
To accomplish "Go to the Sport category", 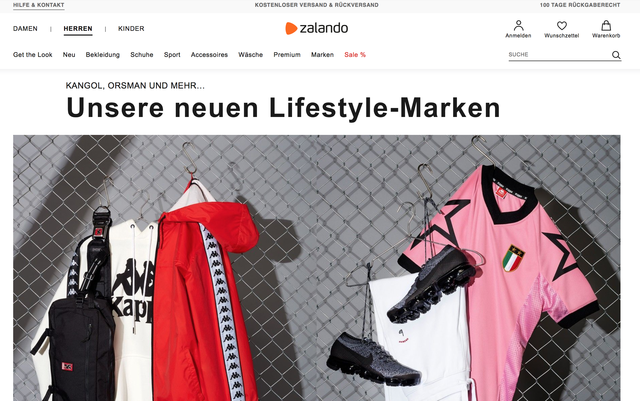I will tap(172, 55).
